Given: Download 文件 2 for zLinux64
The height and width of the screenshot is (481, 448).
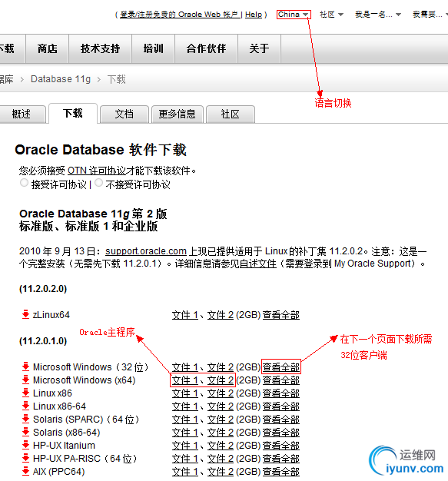Looking at the screenshot, I should coord(221,315).
